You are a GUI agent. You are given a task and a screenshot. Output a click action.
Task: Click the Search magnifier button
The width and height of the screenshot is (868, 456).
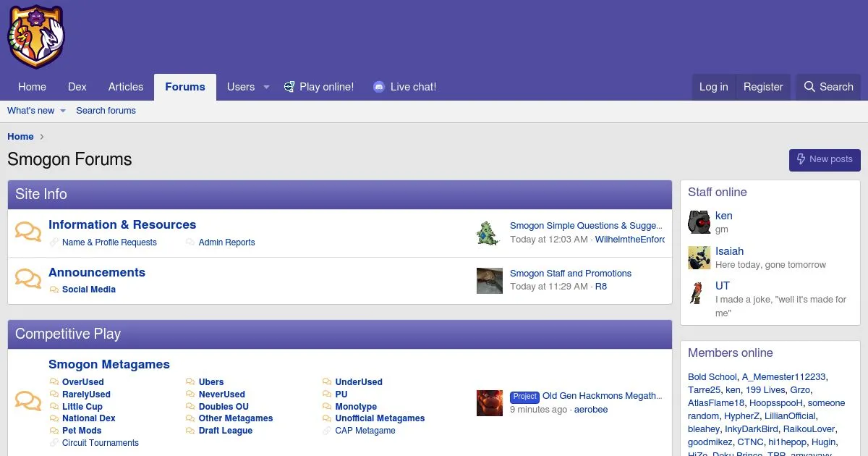(x=828, y=87)
